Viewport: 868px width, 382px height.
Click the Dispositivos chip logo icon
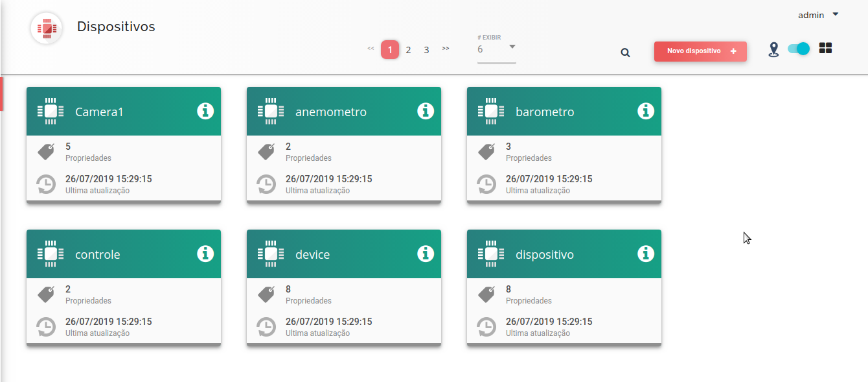(46, 29)
